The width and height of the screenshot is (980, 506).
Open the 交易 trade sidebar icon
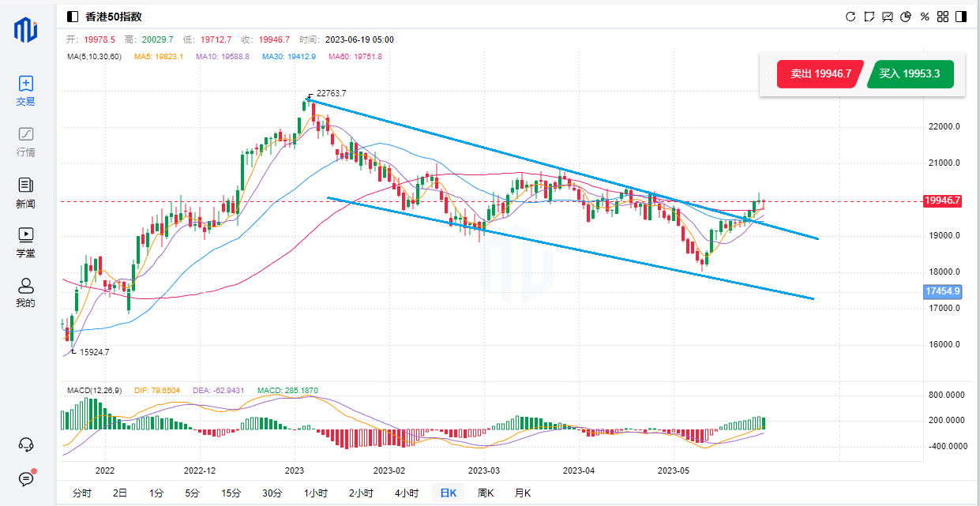pyautogui.click(x=25, y=90)
